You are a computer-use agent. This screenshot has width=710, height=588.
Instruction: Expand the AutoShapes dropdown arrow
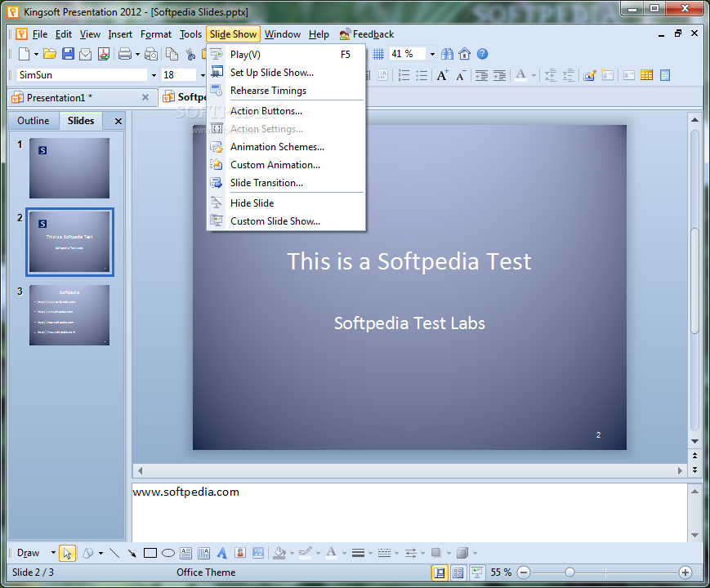coord(100,553)
